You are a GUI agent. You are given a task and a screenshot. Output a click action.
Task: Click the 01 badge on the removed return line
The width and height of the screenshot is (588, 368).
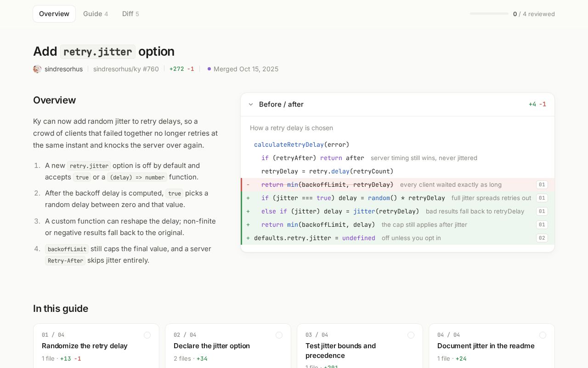542,184
